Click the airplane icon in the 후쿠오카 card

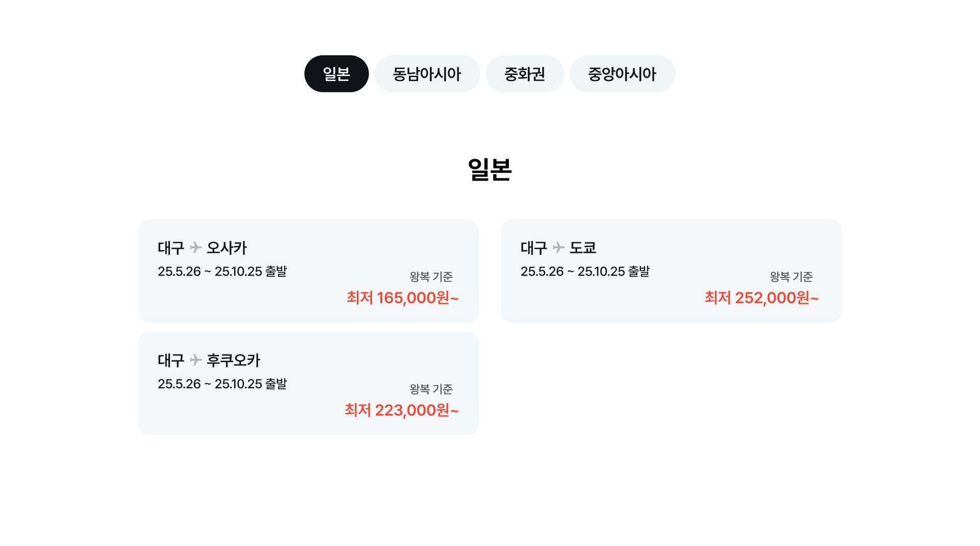click(195, 360)
